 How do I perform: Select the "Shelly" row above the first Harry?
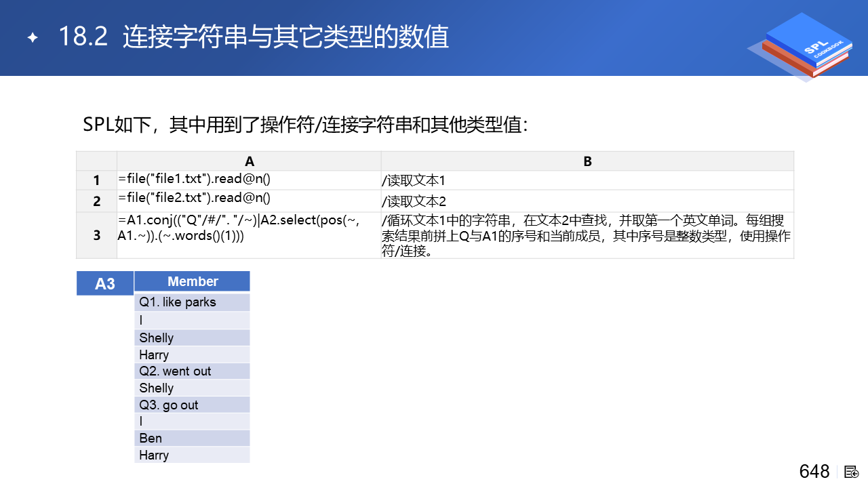click(193, 338)
